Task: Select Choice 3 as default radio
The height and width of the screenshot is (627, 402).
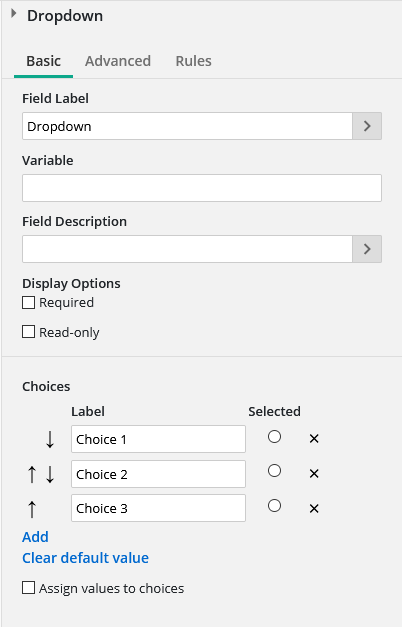Action: pyautogui.click(x=274, y=506)
